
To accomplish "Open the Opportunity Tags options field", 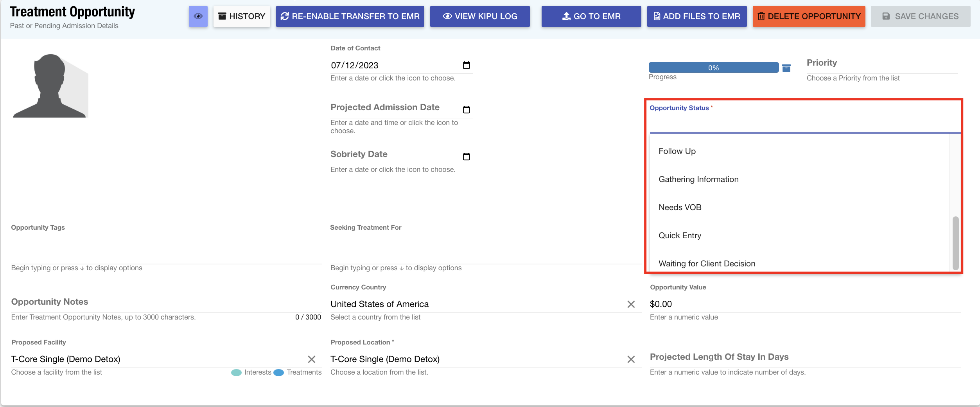I will (166, 254).
